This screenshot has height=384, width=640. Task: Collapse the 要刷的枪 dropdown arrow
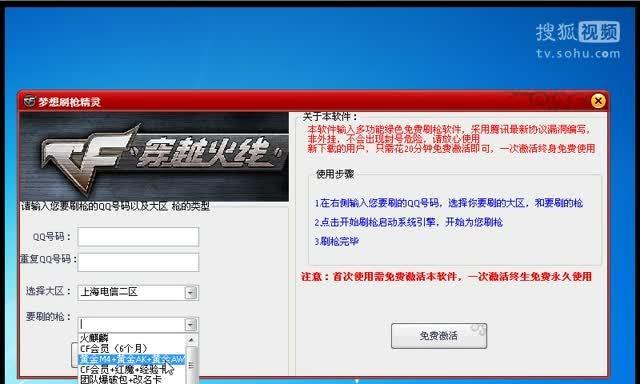(x=191, y=325)
